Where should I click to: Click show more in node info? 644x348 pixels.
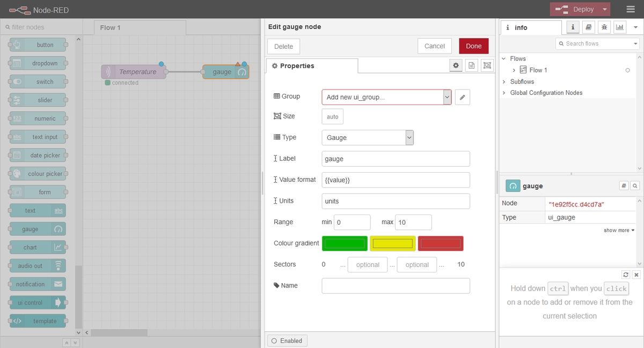click(x=619, y=230)
